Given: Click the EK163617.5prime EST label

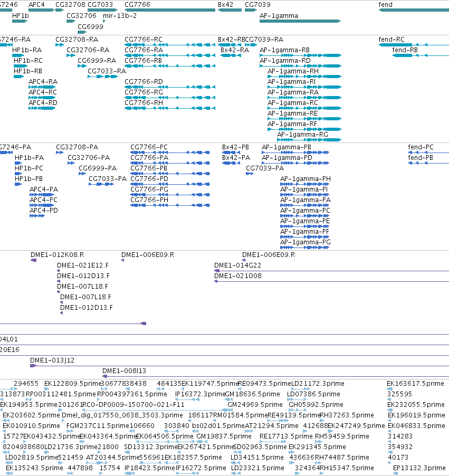Looking at the screenshot, I should pyautogui.click(x=415, y=384).
